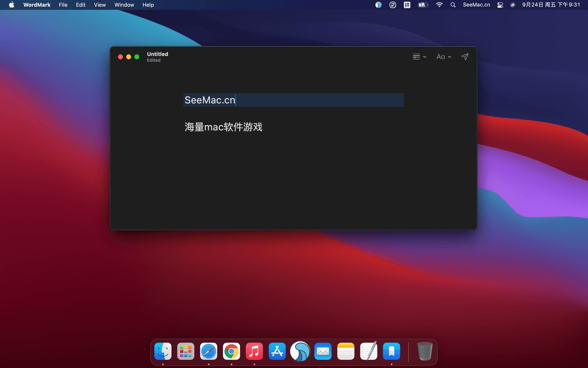Click the Untitled document title
This screenshot has width=588, height=368.
(158, 54)
